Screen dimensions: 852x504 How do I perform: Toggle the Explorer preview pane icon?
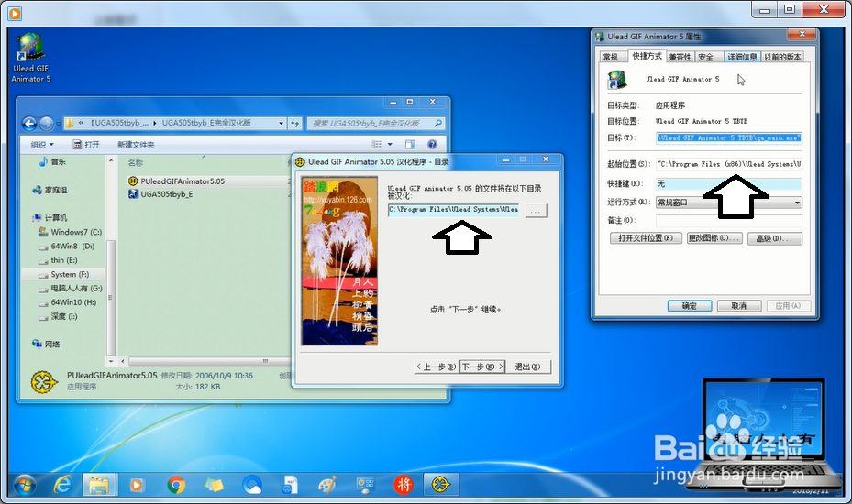[410, 144]
